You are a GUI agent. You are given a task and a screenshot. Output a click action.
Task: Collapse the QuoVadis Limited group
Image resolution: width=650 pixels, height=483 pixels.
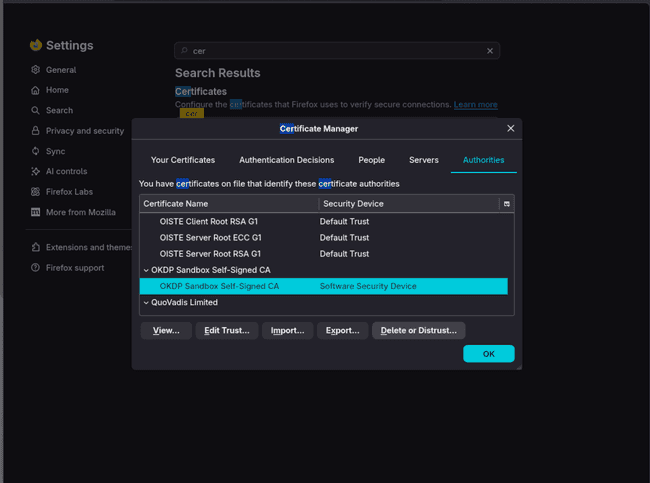pos(146,302)
